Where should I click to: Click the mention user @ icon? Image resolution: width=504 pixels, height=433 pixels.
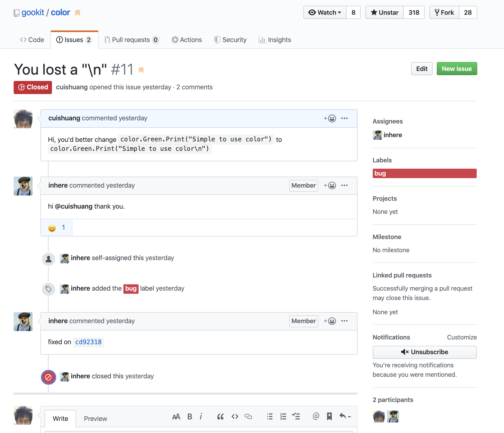[316, 416]
